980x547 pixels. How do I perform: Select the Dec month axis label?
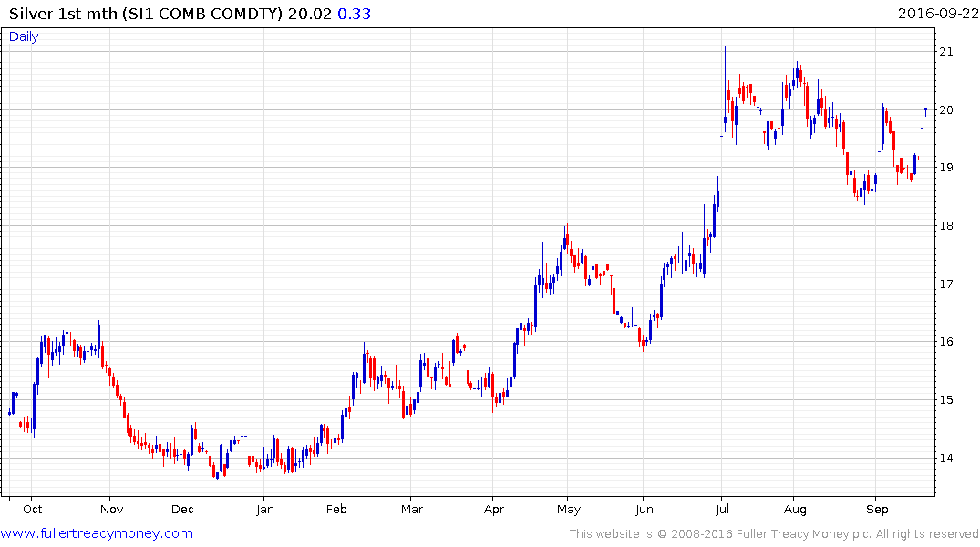point(182,510)
